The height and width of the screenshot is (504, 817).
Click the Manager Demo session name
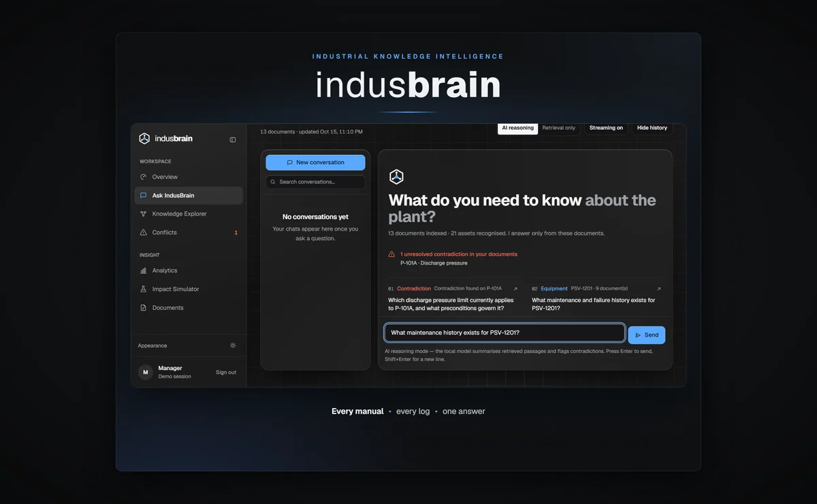click(174, 372)
